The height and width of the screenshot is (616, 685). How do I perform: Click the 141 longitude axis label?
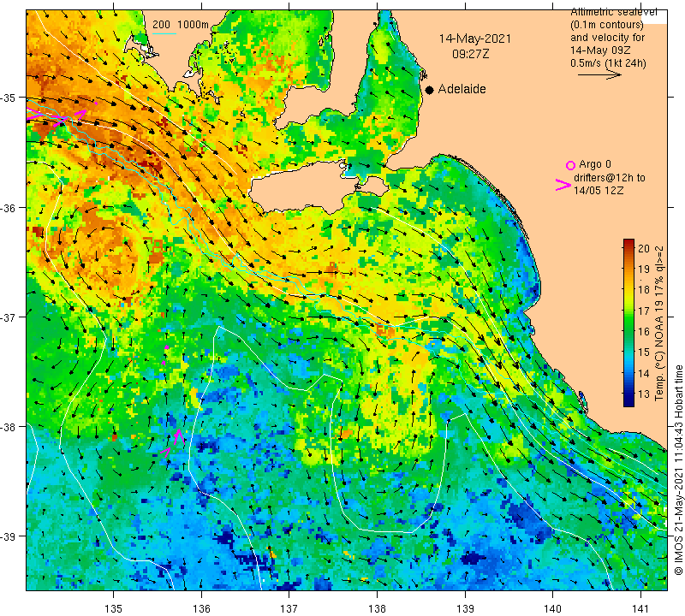click(640, 608)
